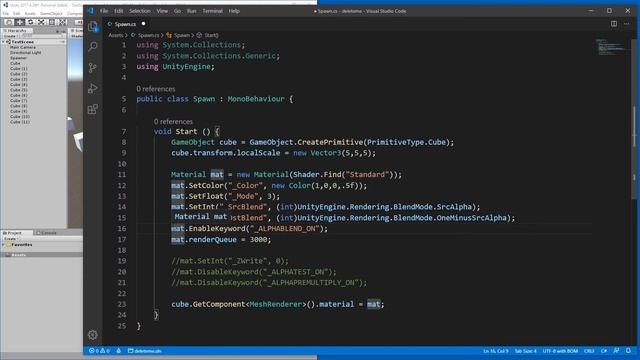
Task: Open the File menu in VS Code
Action: tap(104, 11)
